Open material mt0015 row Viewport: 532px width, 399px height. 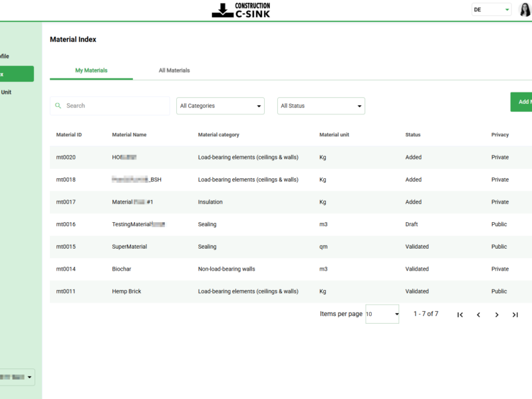pyautogui.click(x=291, y=247)
